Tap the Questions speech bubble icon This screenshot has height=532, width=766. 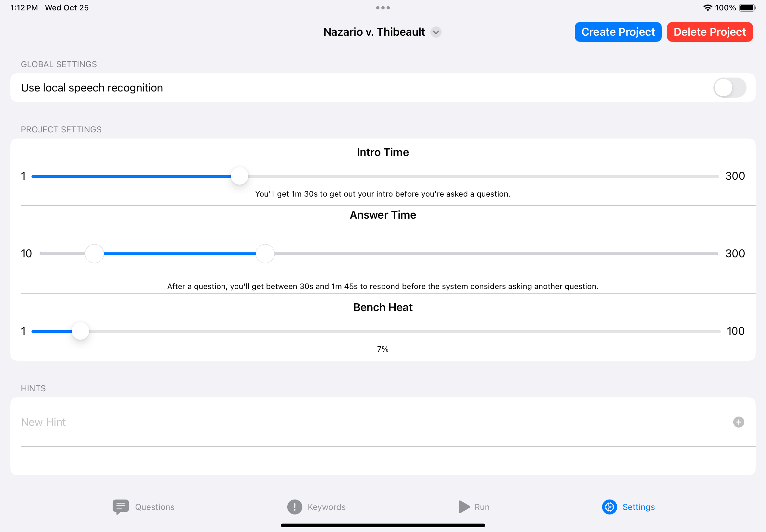pos(121,507)
